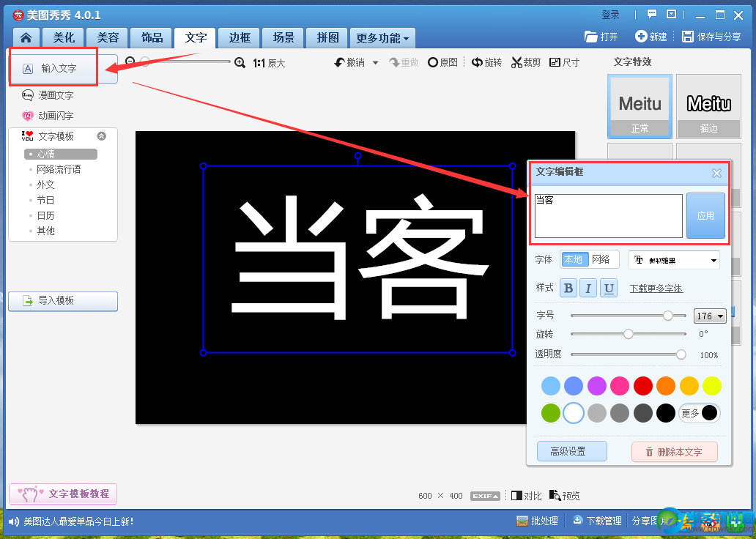Open 更多 color picker
This screenshot has width=756, height=539.
click(700, 413)
